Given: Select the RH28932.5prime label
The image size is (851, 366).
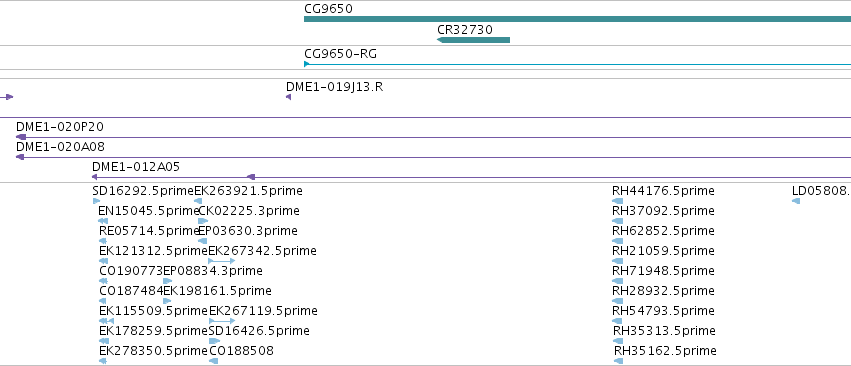Looking at the screenshot, I should tap(663, 291).
